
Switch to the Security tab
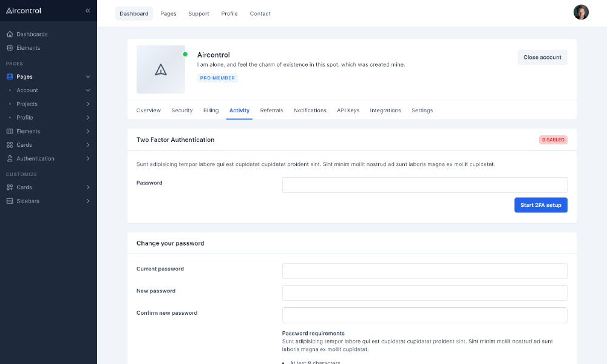coord(181,110)
